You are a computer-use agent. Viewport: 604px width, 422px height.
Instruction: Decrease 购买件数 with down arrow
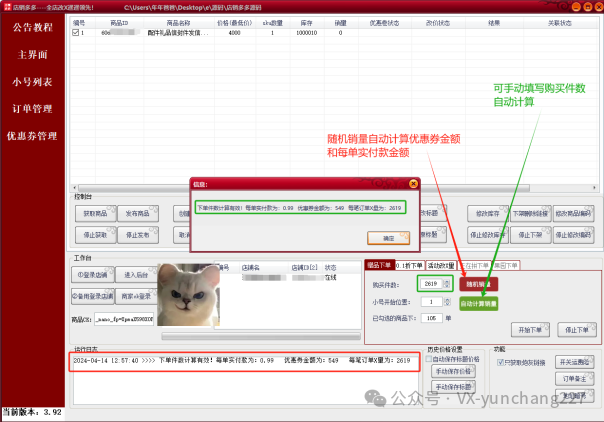(446, 286)
